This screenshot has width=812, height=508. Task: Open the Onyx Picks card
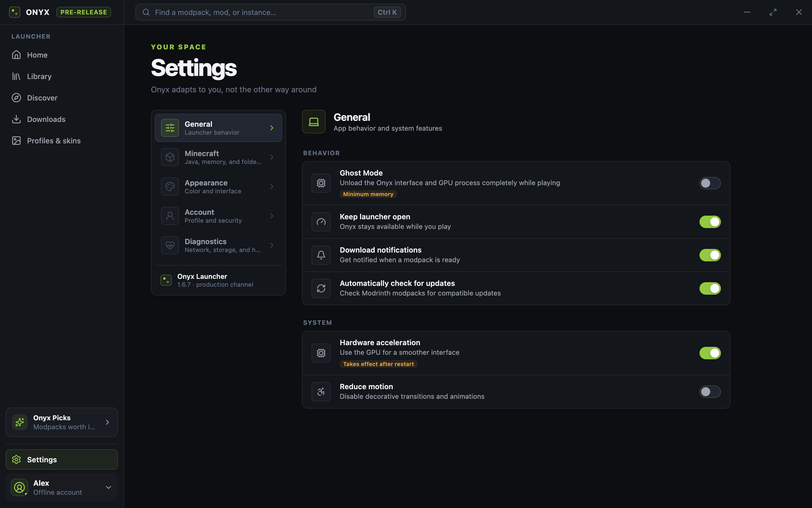62,422
